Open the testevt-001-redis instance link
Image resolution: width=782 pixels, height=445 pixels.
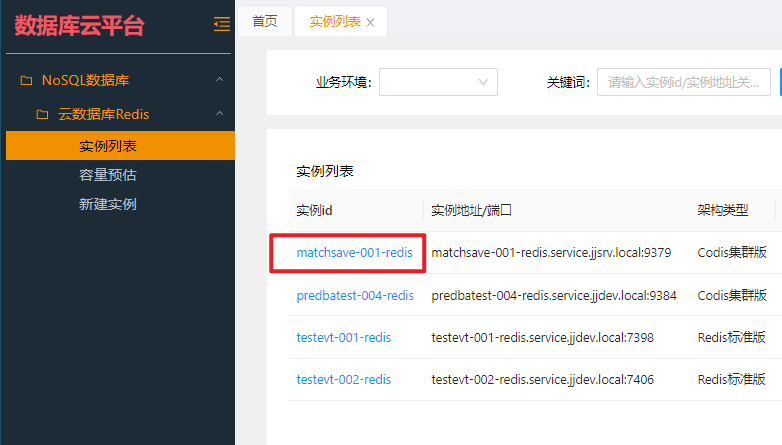344,337
